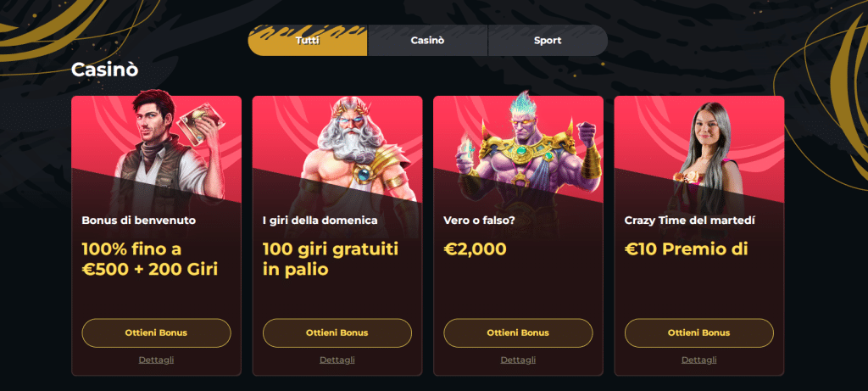
Task: Open Dettagli under Vero o falso?
Action: tap(518, 360)
